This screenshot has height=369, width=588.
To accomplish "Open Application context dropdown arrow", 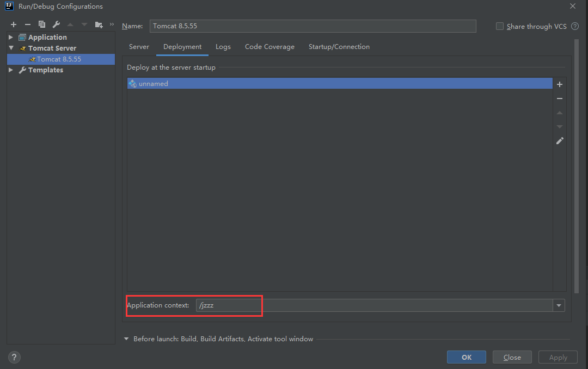I will click(x=559, y=305).
